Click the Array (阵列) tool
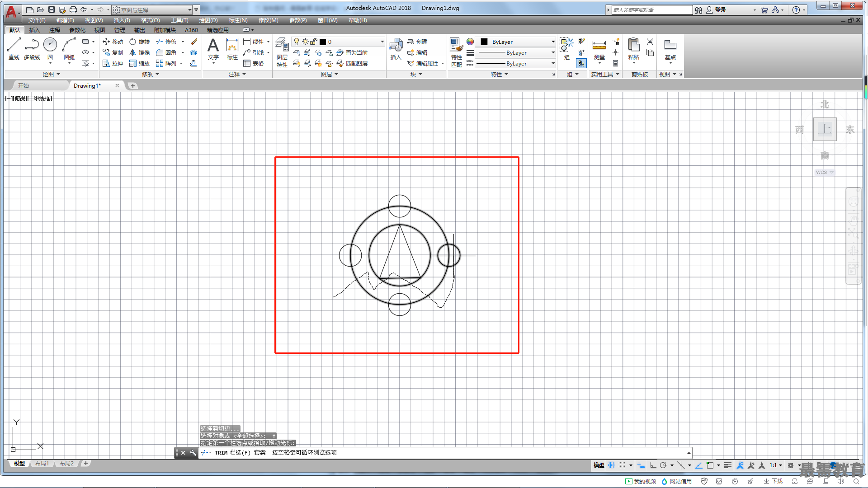Viewport: 868px width, 488px height. (x=166, y=63)
